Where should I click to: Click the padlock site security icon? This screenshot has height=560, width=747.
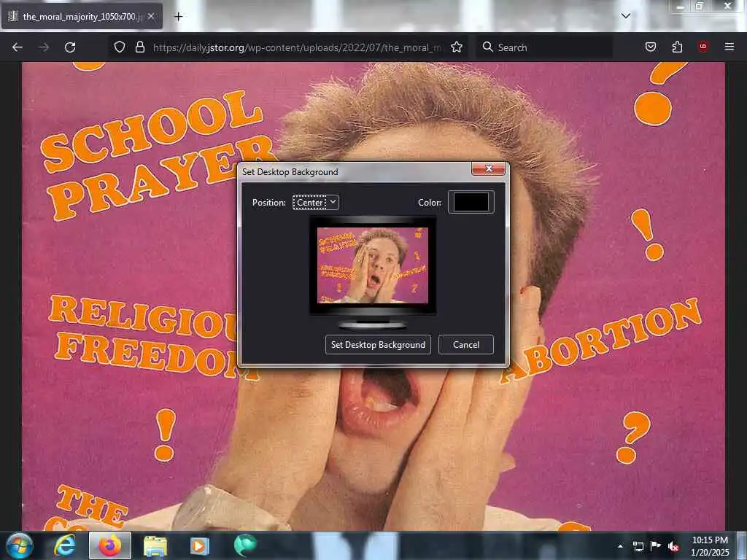click(x=139, y=47)
